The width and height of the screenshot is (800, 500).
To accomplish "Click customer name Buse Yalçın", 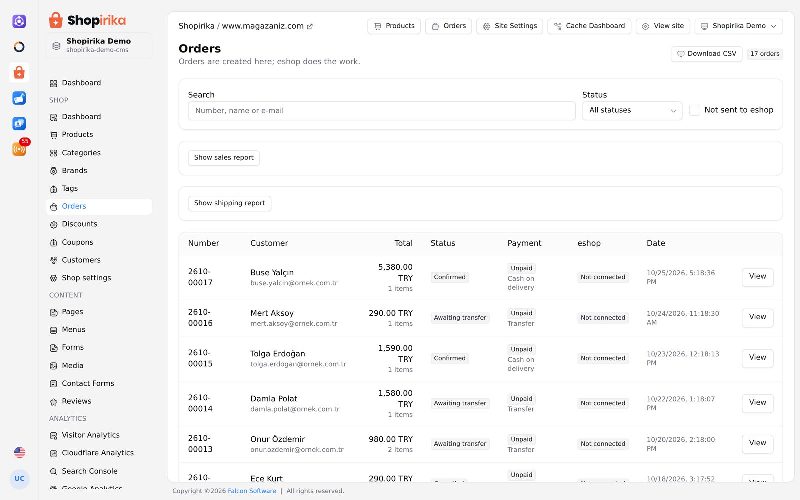I will pos(272,272).
